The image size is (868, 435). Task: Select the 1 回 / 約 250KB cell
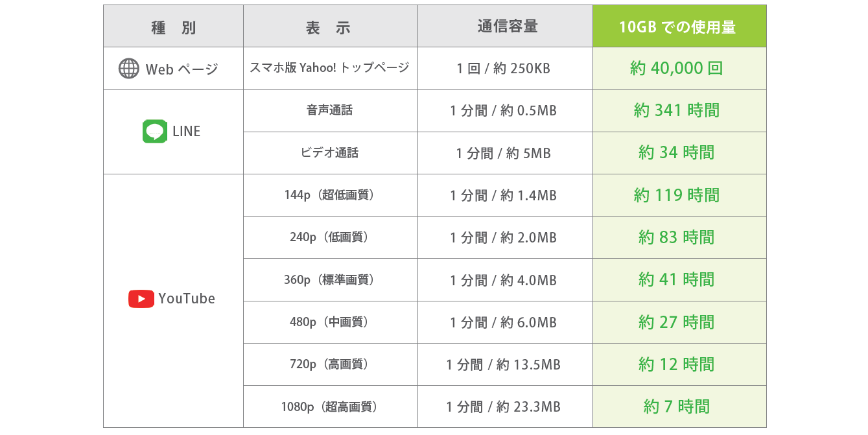505,68
